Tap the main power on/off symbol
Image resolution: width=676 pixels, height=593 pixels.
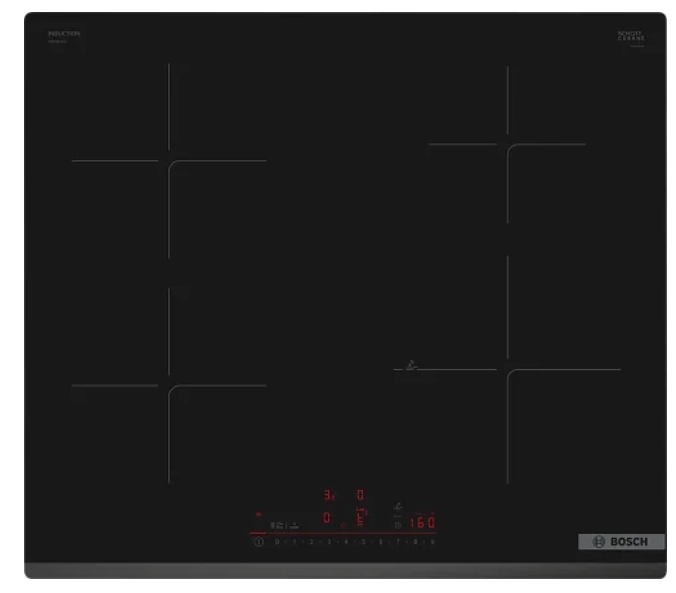pyautogui.click(x=259, y=542)
